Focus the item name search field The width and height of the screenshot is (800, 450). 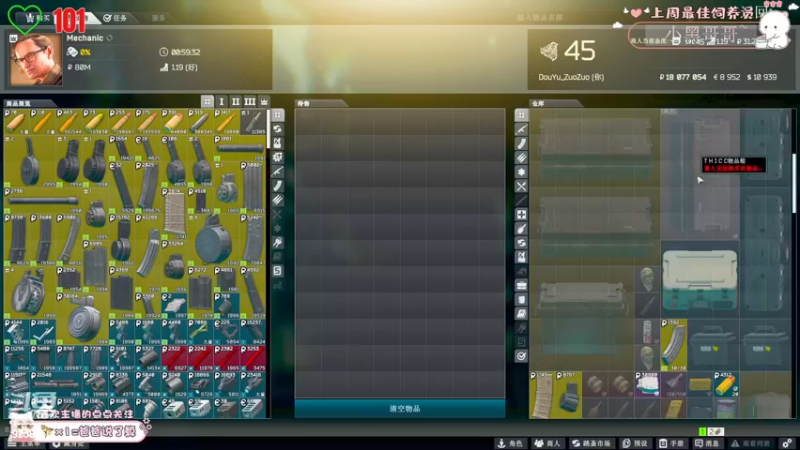point(540,17)
